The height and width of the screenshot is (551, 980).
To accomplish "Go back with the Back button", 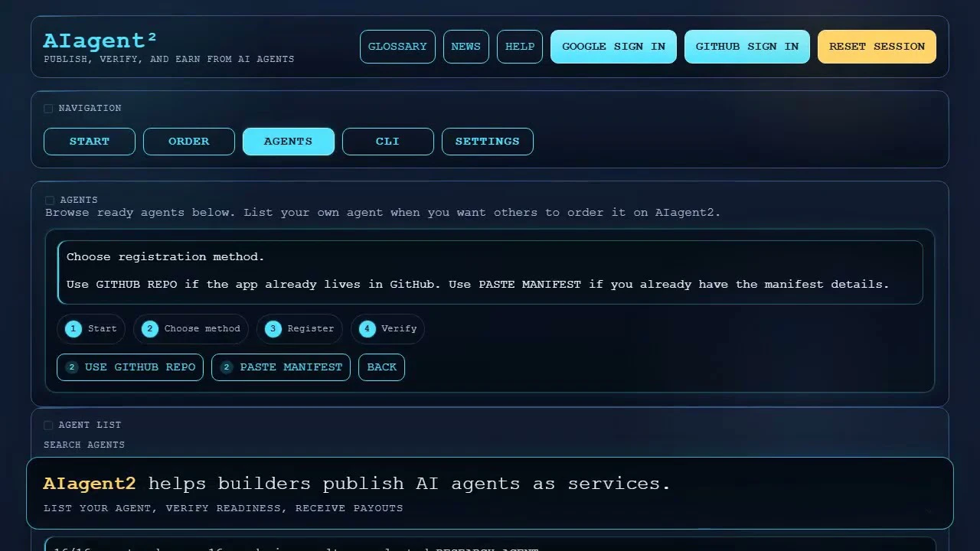I will 381,367.
